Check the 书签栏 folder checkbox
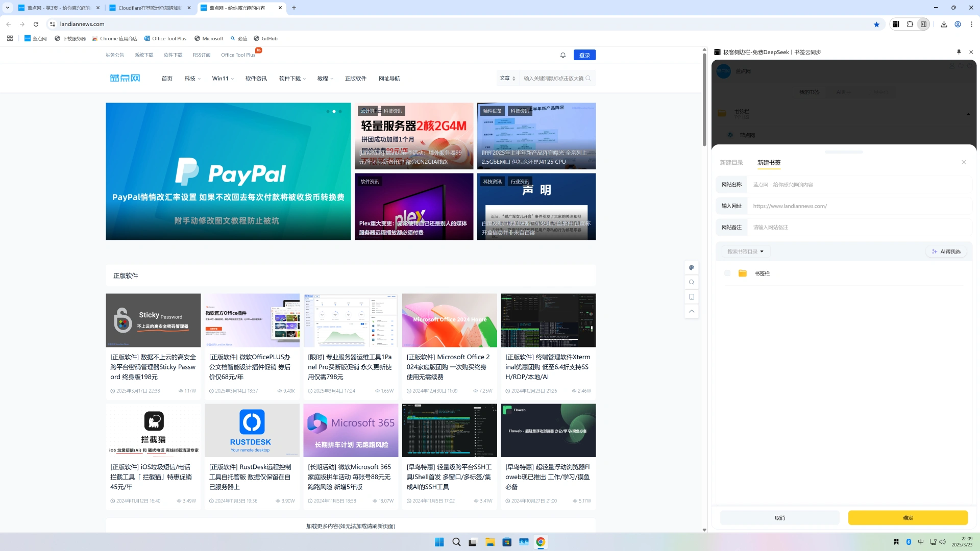The image size is (980, 551). click(x=727, y=273)
